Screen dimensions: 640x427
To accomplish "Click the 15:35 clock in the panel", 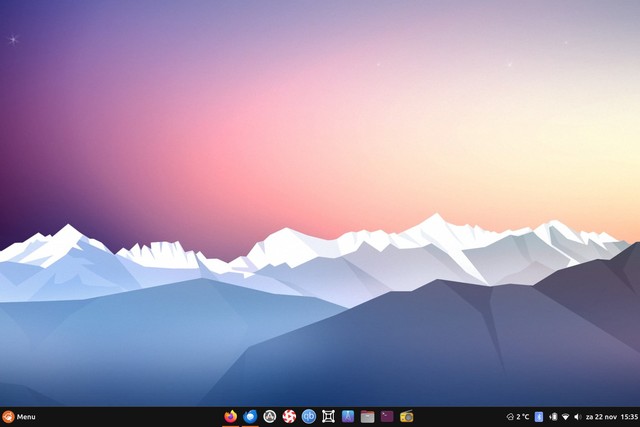I will [x=629, y=417].
